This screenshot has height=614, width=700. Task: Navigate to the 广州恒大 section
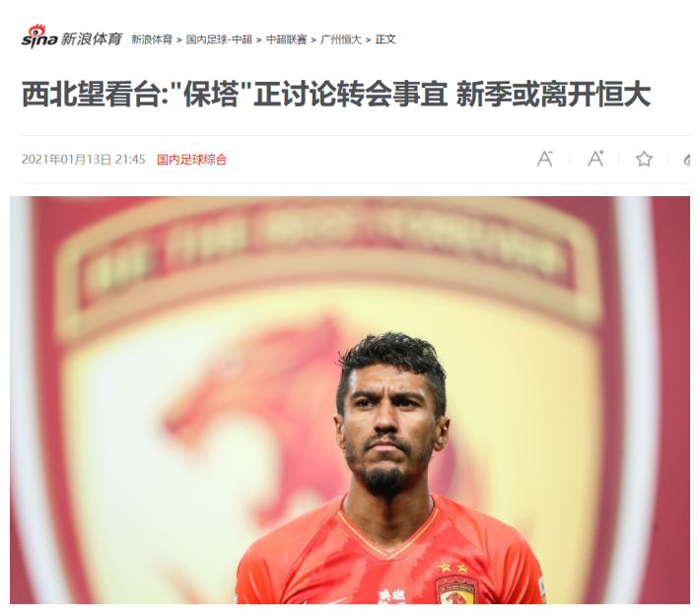341,39
